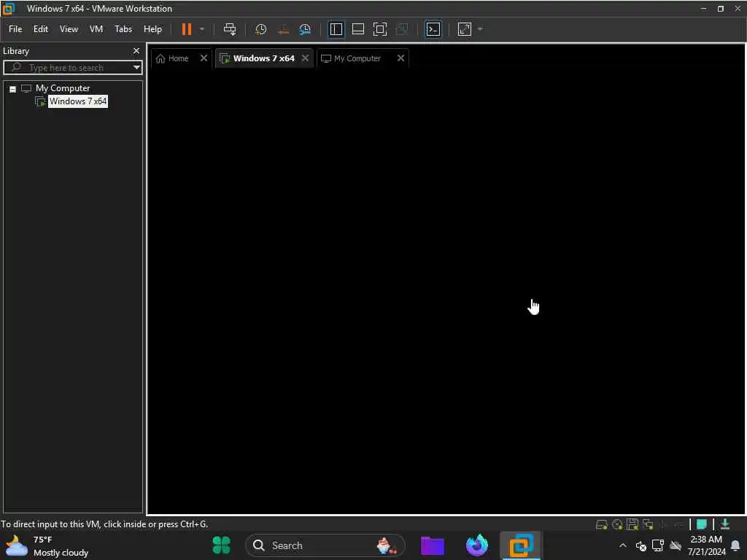Open the notification bell

coord(735,545)
